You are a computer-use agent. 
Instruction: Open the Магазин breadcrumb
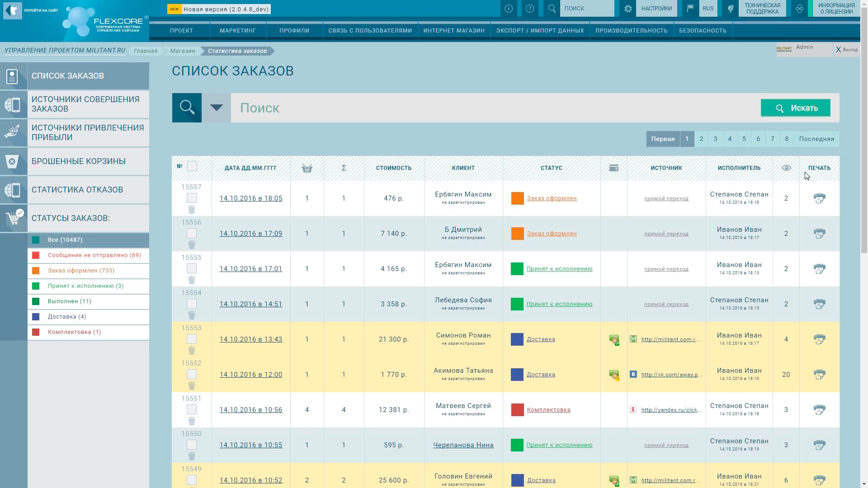coord(183,51)
